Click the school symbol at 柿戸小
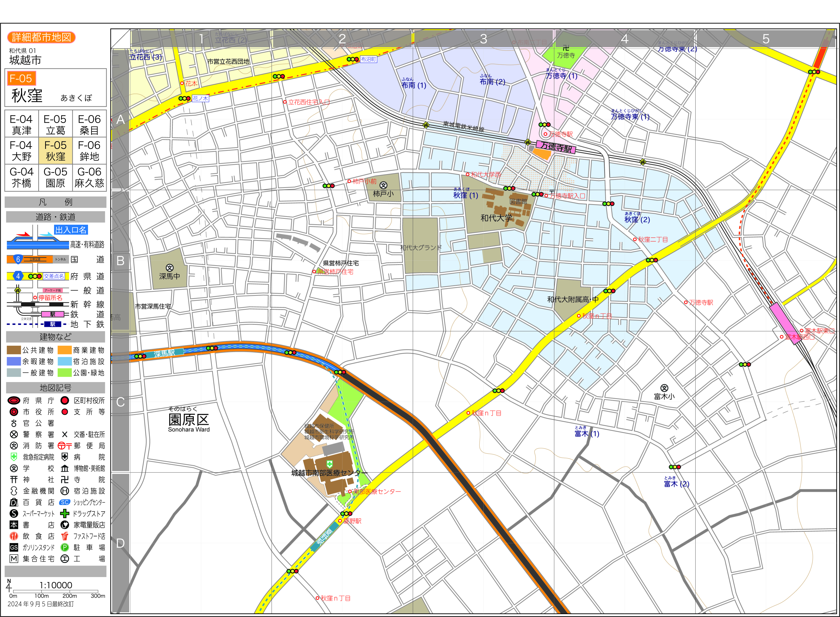 coord(383,185)
